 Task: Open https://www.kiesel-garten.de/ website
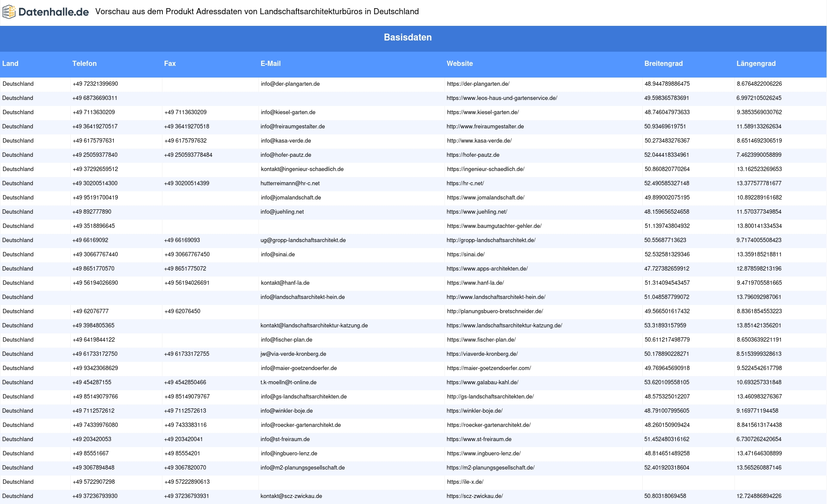coord(483,112)
